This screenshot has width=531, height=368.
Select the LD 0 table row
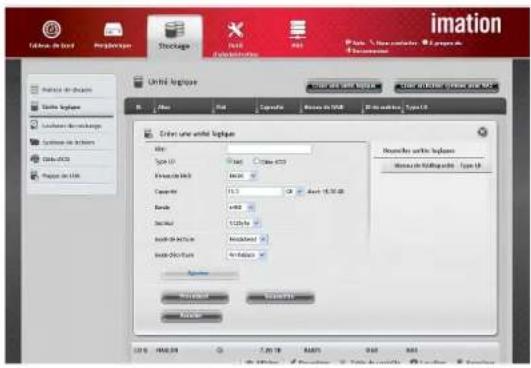point(315,350)
